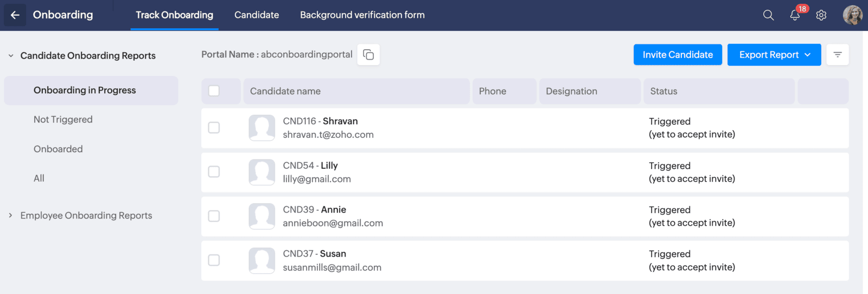The image size is (868, 294).
Task: Click Shravan's candidate avatar placeholder
Action: point(261,128)
